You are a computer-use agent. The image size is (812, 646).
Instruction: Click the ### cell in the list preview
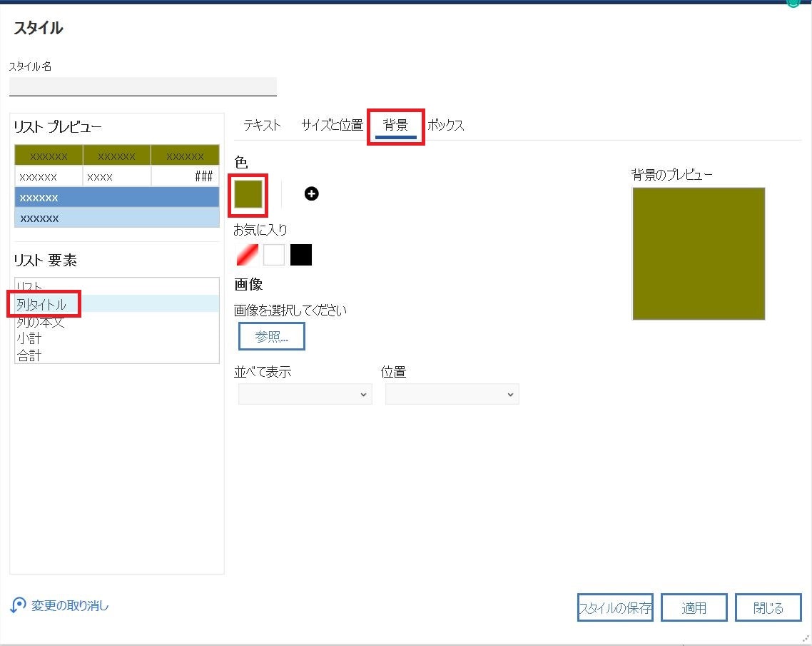click(x=186, y=176)
